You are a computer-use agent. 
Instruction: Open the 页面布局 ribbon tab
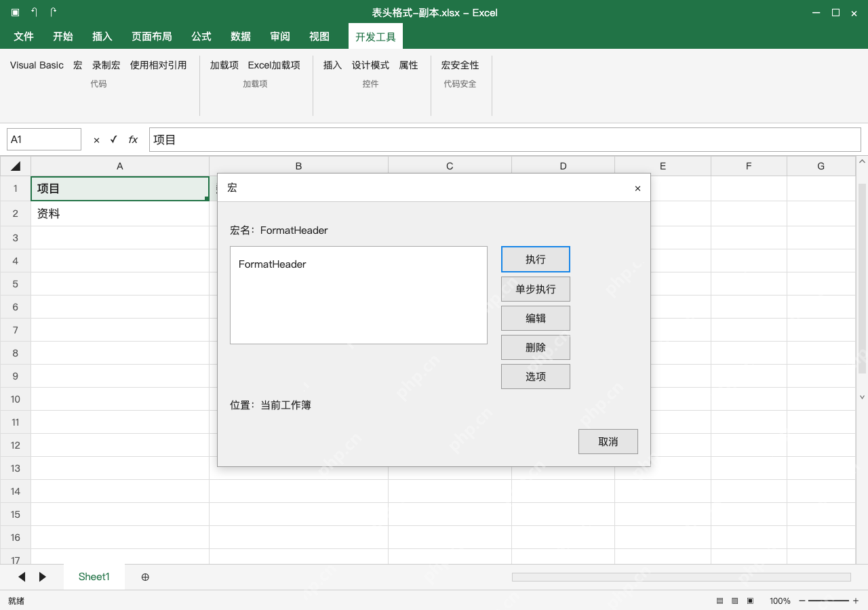152,37
